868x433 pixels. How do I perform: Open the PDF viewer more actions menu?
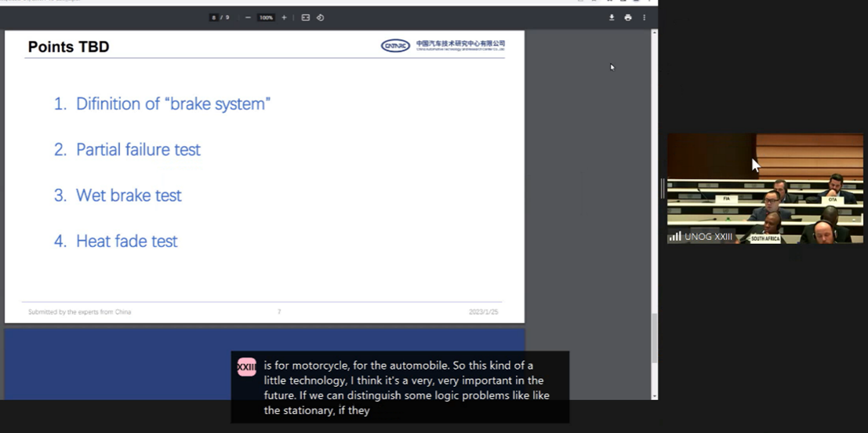[645, 17]
